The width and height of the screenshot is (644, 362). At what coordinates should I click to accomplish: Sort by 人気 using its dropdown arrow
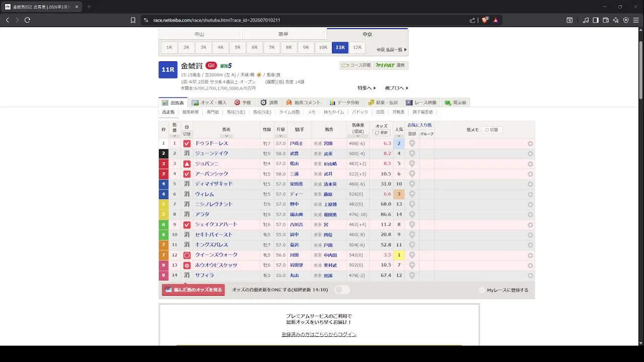point(399,135)
